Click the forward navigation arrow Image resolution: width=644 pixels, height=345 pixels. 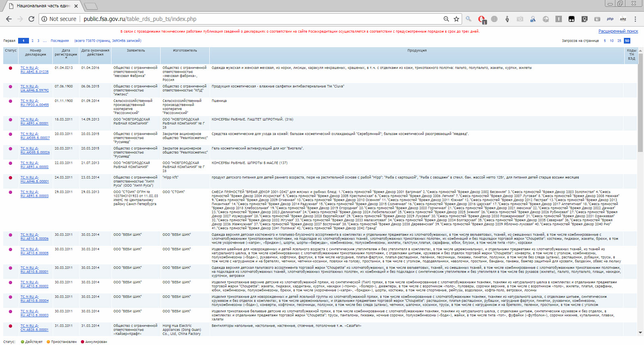[20, 19]
